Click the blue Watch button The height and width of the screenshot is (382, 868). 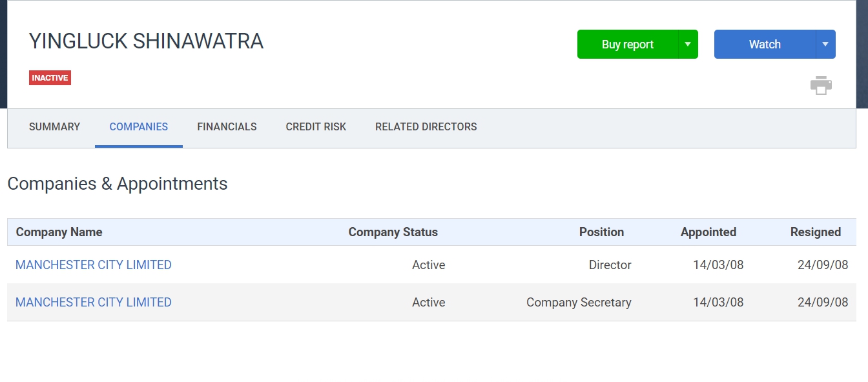(765, 45)
